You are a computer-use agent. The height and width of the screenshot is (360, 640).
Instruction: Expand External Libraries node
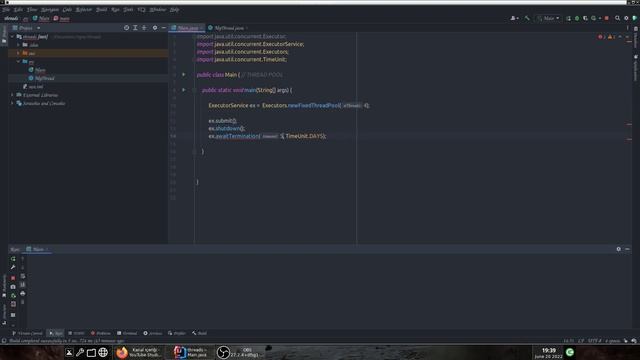(x=12, y=95)
